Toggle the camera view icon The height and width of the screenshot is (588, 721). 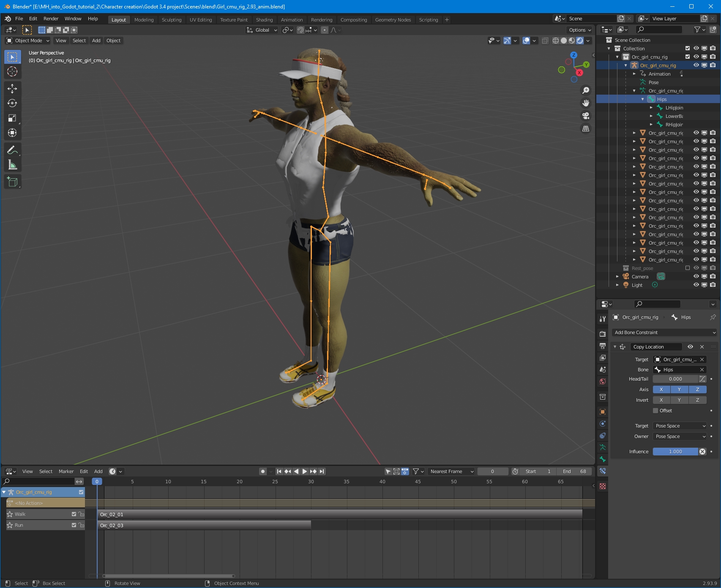pos(586,116)
